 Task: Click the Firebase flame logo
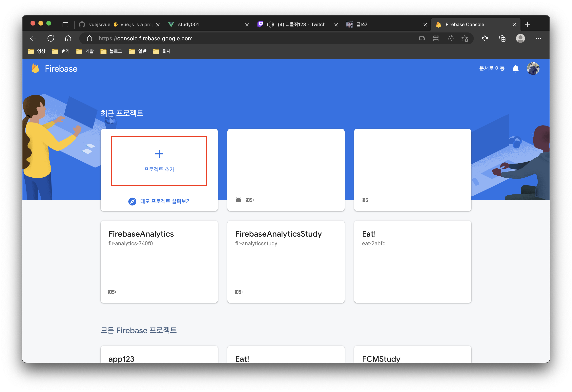[35, 69]
